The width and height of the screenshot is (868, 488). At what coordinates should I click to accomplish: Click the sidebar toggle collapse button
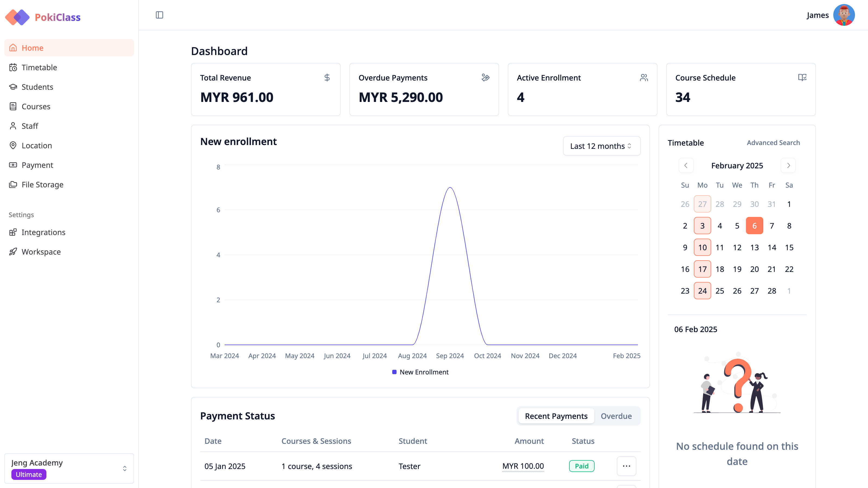click(x=159, y=15)
